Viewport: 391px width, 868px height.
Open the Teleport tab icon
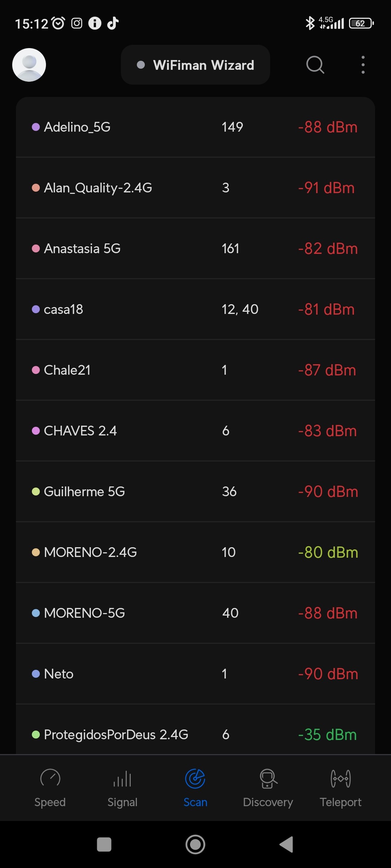tap(340, 779)
